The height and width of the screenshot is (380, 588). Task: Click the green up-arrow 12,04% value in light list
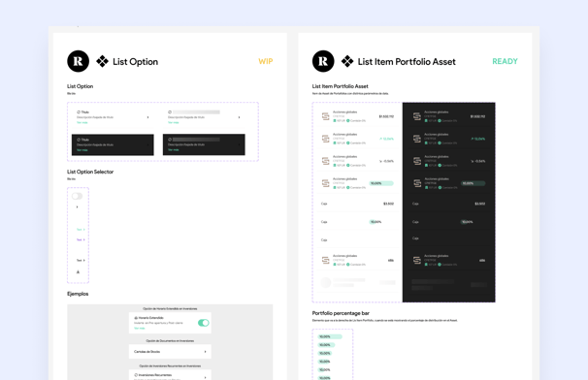tap(386, 139)
